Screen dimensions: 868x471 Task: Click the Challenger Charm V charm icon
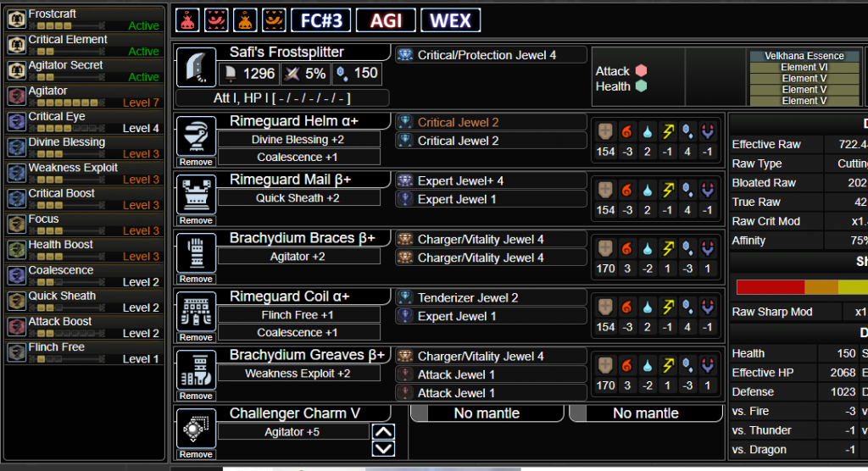196,427
